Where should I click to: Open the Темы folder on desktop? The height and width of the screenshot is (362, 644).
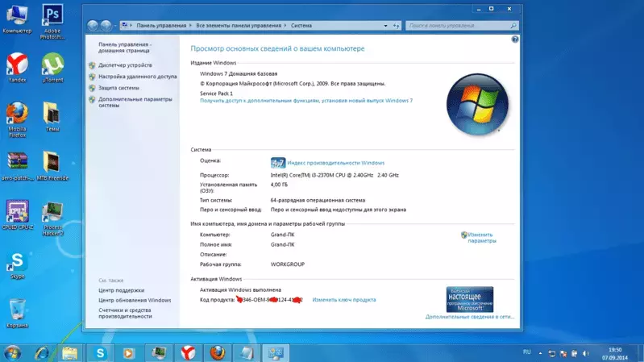[x=52, y=116]
